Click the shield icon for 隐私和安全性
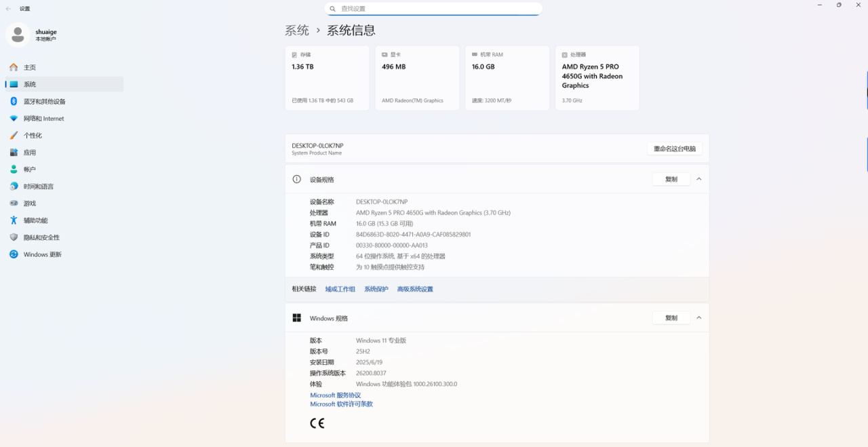This screenshot has width=868, height=447. coord(14,237)
